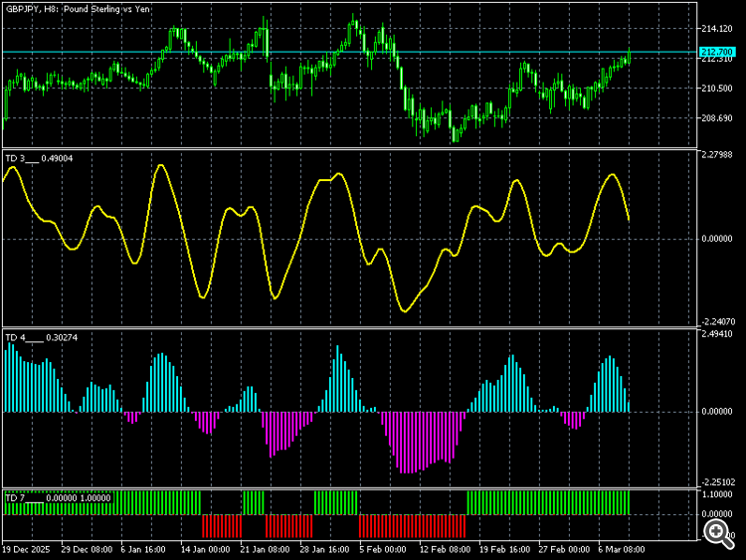746x560 pixels.
Task: Select the cyan 212.700 current price tag
Action: click(717, 52)
